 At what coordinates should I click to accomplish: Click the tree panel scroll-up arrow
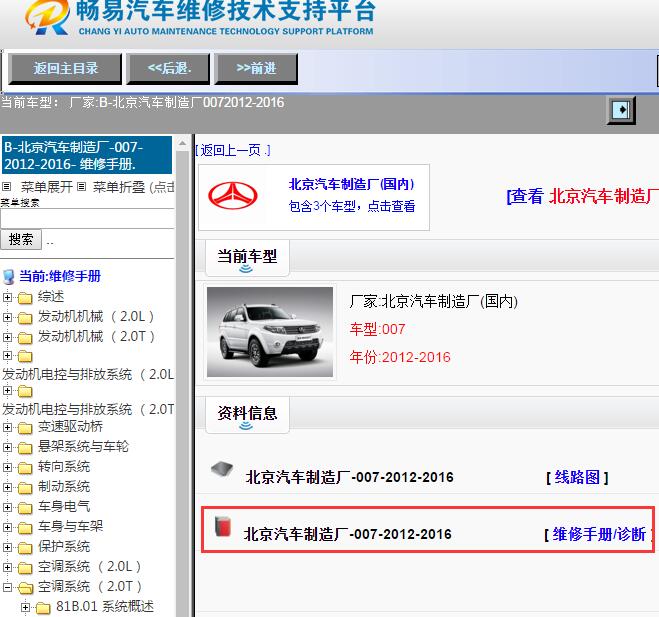(182, 144)
